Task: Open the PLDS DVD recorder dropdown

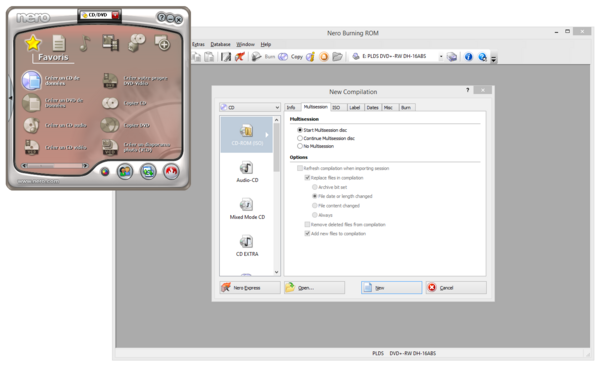Action: pyautogui.click(x=441, y=57)
